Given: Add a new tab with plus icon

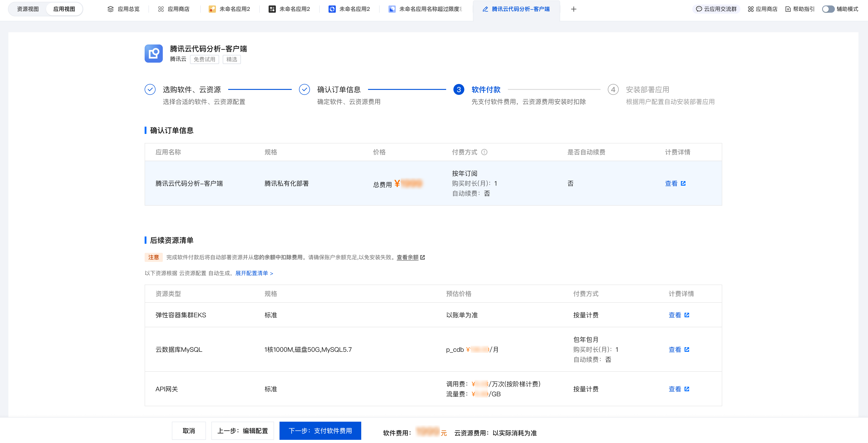Looking at the screenshot, I should click(574, 9).
